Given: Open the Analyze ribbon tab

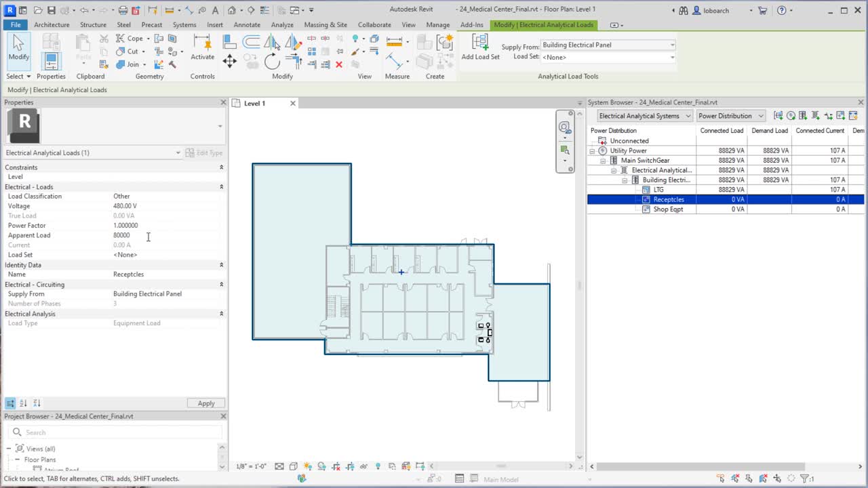Looking at the screenshot, I should pyautogui.click(x=282, y=24).
